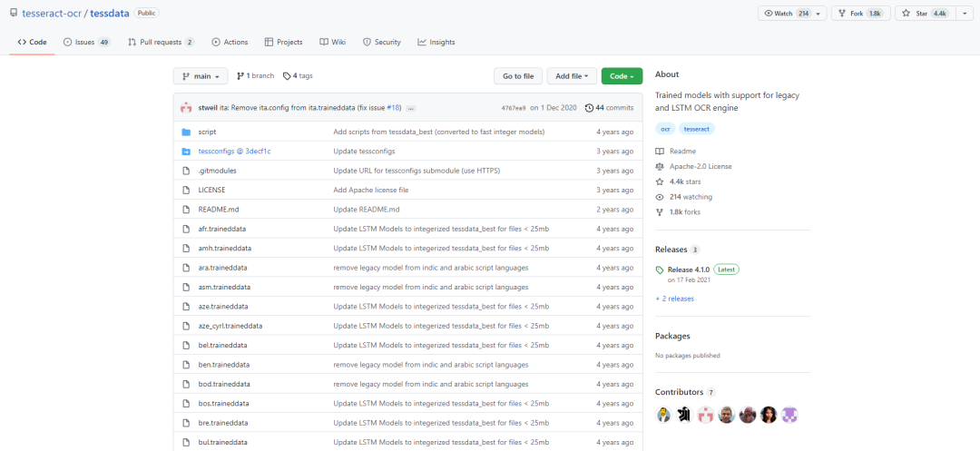Open aze_cyrl.traineddata file
The height and width of the screenshot is (451, 980).
click(230, 326)
